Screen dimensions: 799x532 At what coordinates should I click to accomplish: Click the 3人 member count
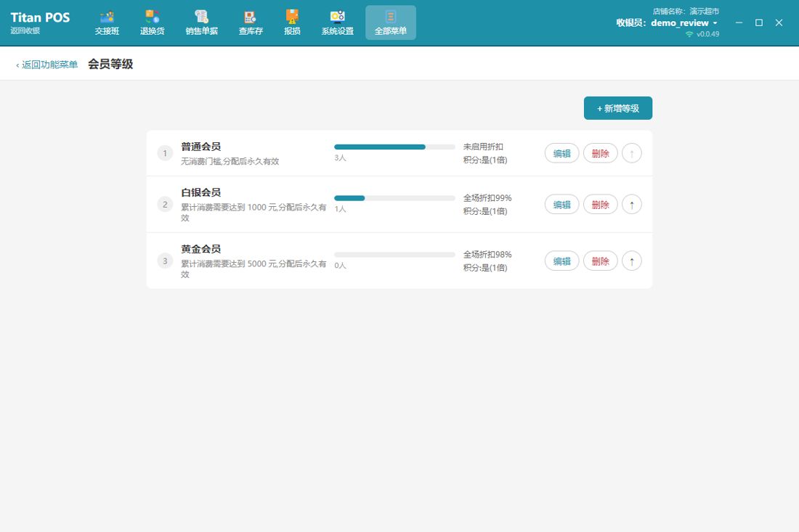pos(340,158)
